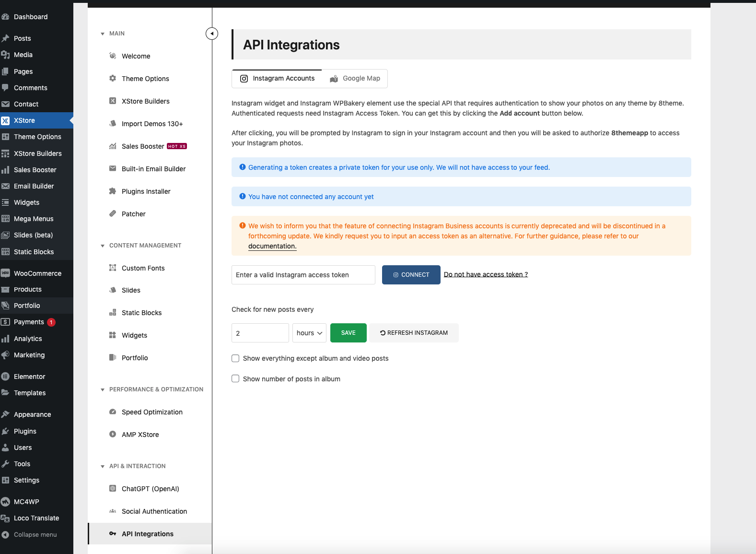Viewport: 756px width, 554px height.
Task: Open Payments with notification badge
Action: pyautogui.click(x=36, y=322)
